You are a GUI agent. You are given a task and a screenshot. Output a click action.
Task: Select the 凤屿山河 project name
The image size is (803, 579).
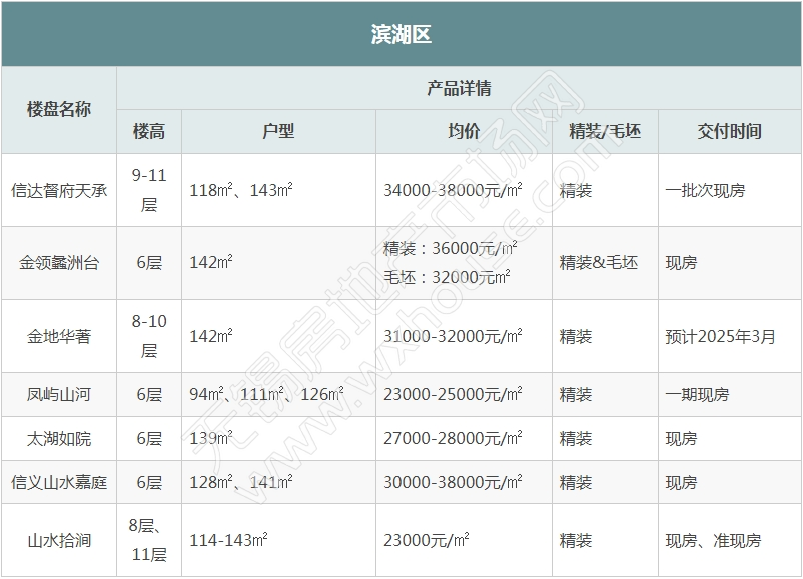[59, 395]
